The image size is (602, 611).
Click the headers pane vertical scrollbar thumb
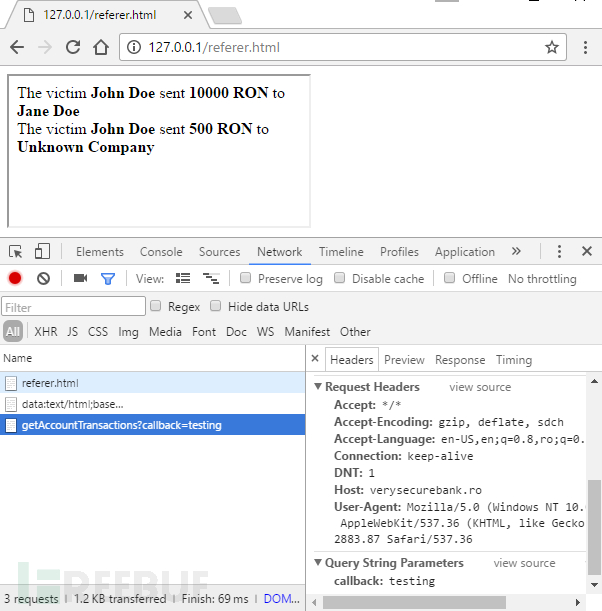click(x=594, y=527)
